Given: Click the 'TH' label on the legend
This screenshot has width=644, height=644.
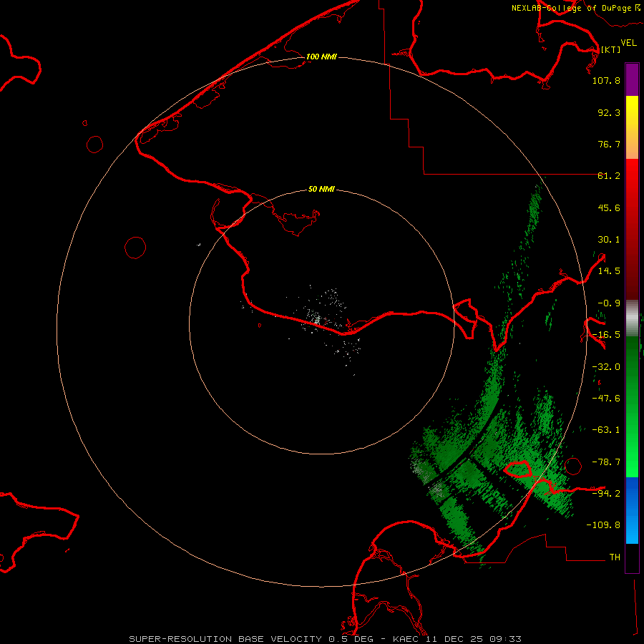Looking at the screenshot, I should [615, 557].
